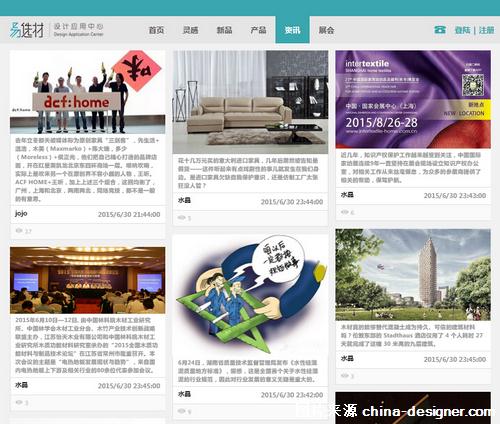
Task: Switch to the 新品 navigation tab
Action: pos(225,30)
